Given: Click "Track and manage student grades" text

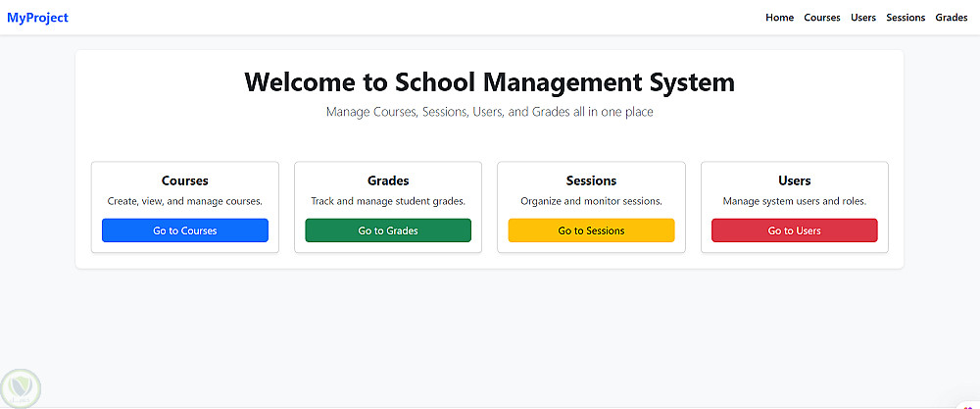Looking at the screenshot, I should (x=388, y=201).
